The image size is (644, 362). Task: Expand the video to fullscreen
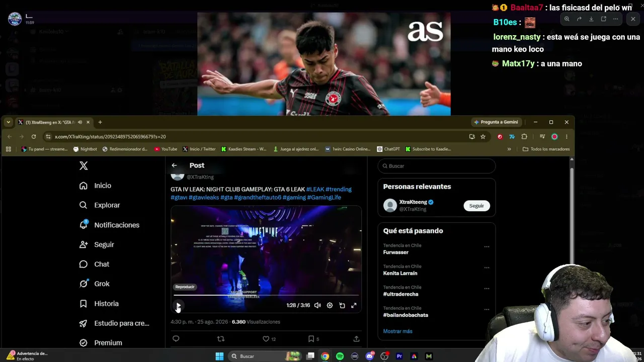click(x=354, y=305)
